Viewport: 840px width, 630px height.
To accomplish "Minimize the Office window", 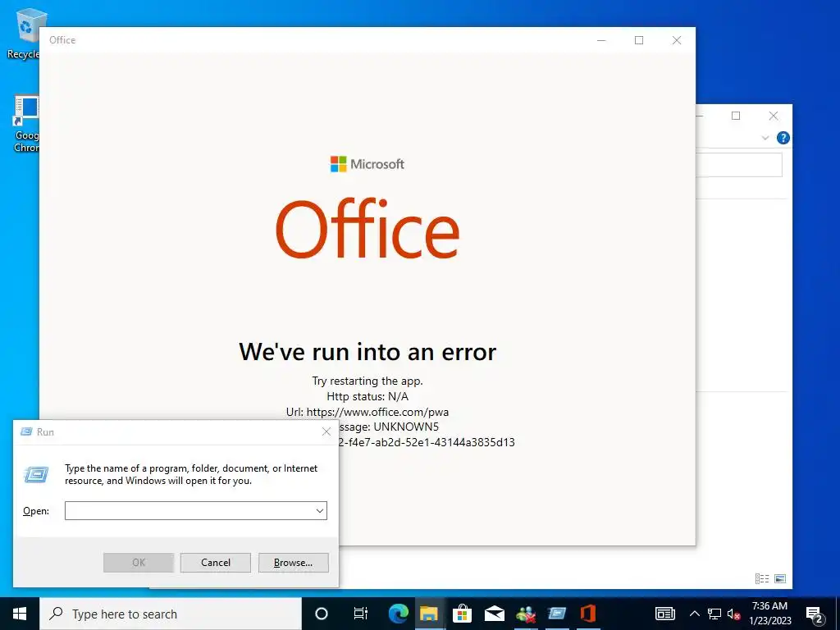I will [601, 40].
